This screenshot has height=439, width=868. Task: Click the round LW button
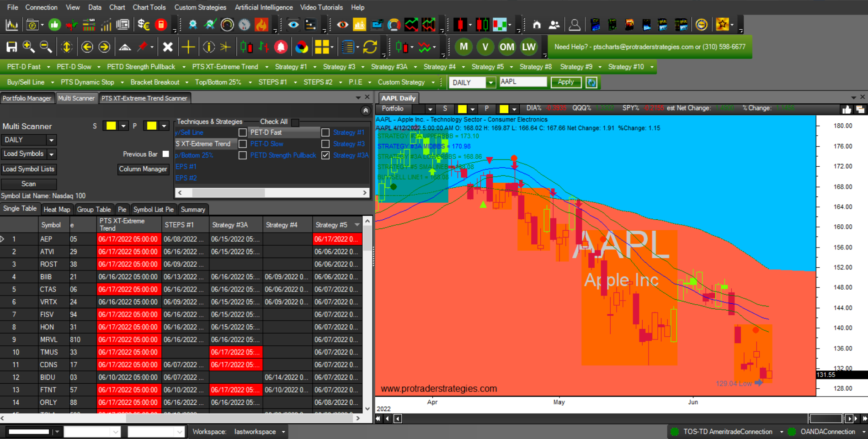pos(529,47)
